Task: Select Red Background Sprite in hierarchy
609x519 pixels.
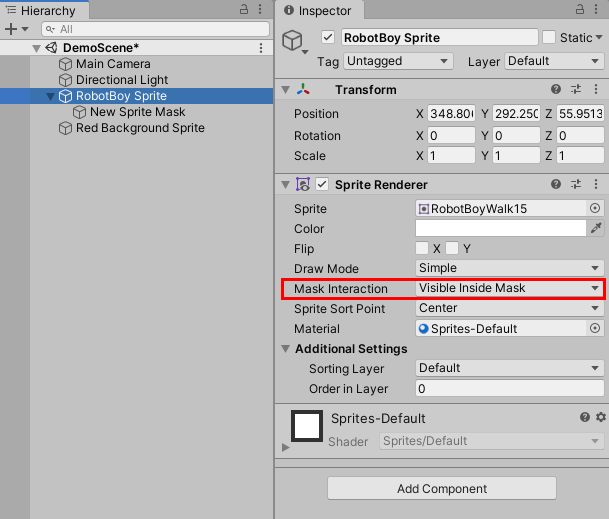Action: [x=140, y=128]
